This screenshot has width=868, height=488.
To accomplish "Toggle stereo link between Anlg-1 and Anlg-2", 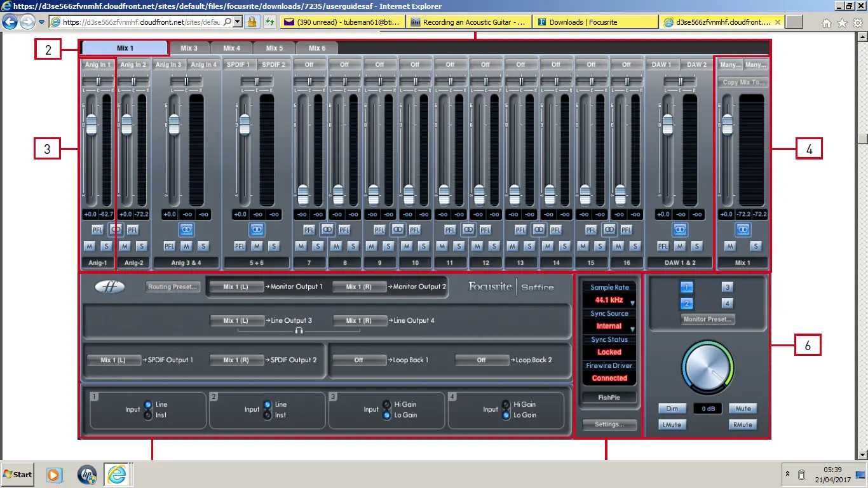I will [115, 229].
